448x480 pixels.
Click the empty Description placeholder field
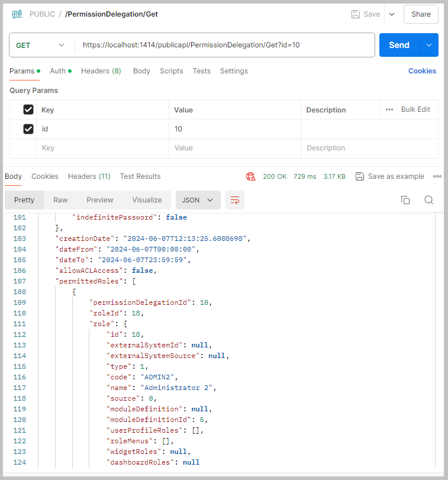coord(369,148)
